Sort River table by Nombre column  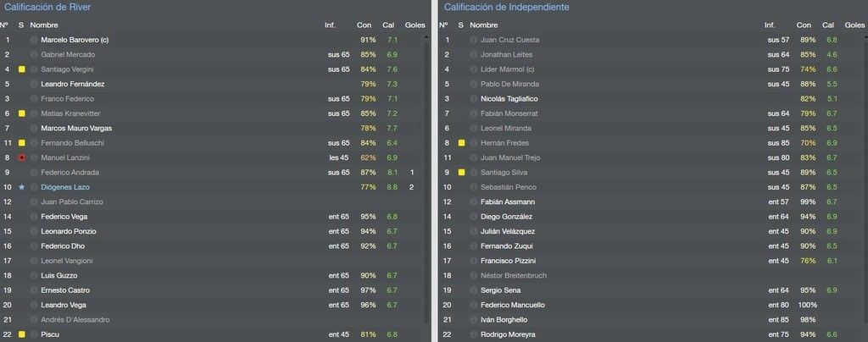[44, 25]
